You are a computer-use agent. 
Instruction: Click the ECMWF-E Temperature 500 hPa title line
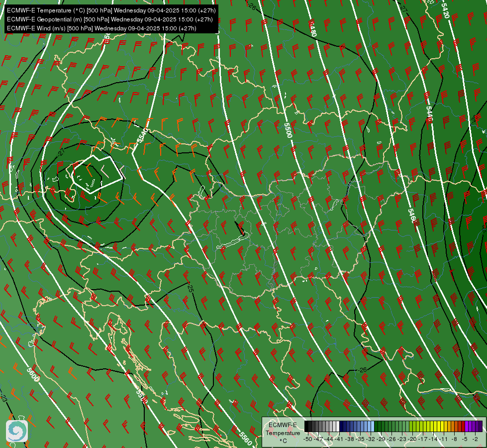tap(111, 10)
